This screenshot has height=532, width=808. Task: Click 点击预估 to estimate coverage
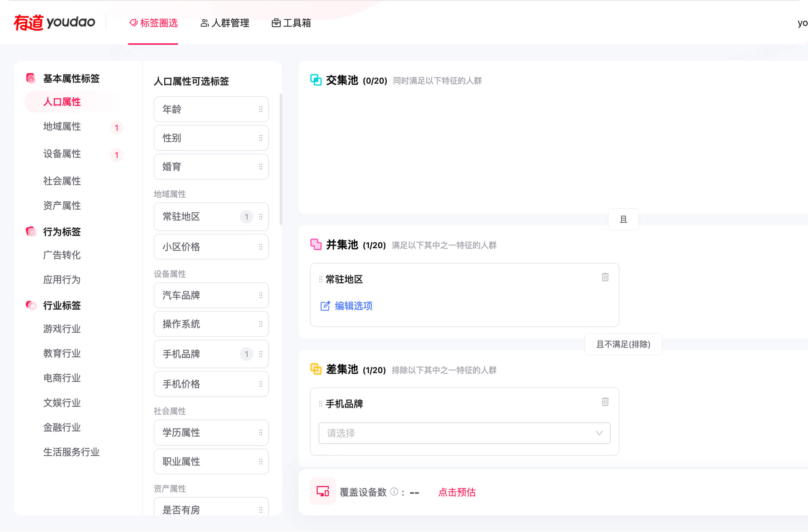coord(457,492)
